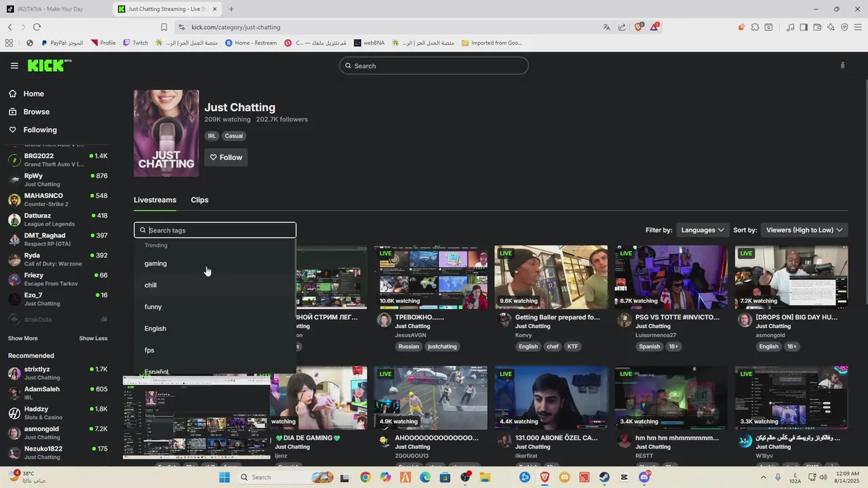Click Konvy channel avatar

point(504,321)
